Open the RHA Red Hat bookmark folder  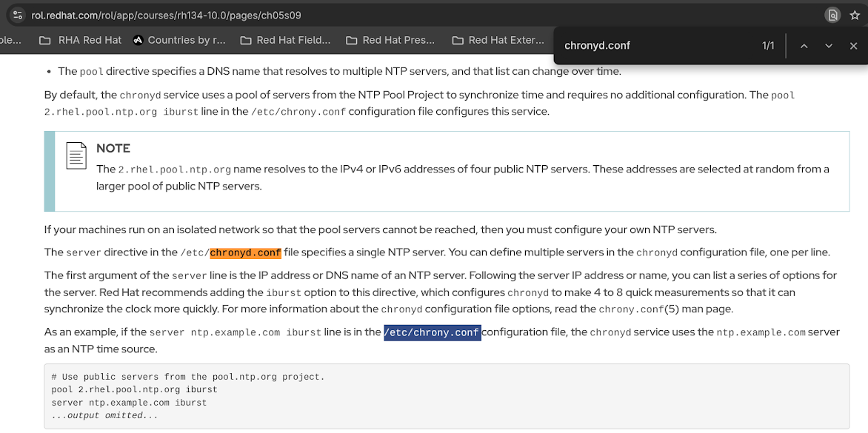point(81,40)
